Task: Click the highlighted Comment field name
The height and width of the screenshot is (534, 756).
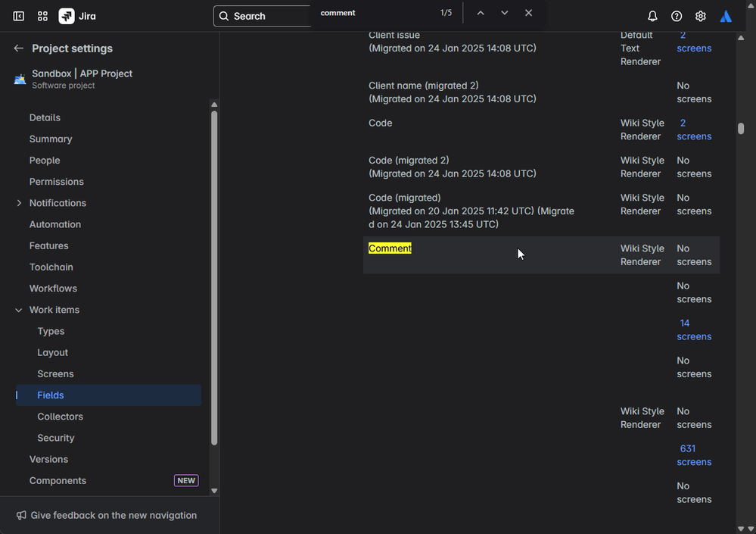Action: click(x=390, y=248)
